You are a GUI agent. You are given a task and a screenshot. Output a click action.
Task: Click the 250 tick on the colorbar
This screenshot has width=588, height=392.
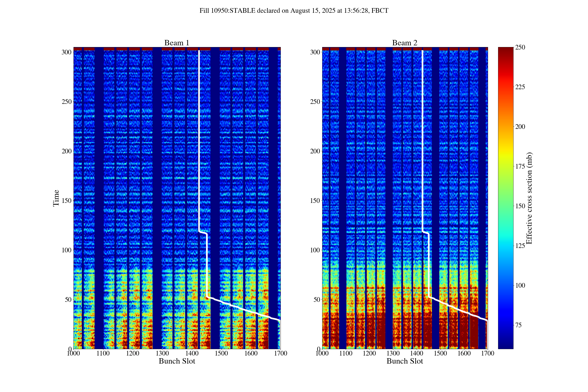520,47
